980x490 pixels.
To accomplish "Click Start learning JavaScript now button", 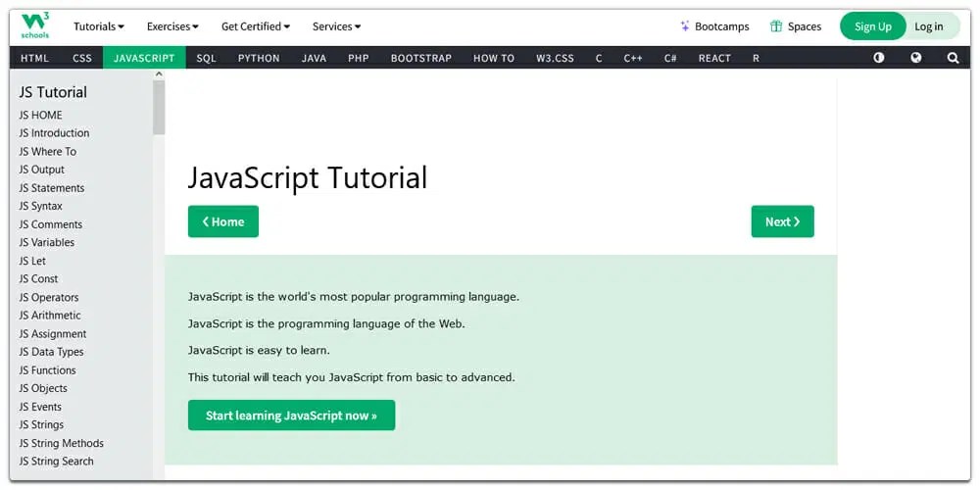I will (291, 415).
